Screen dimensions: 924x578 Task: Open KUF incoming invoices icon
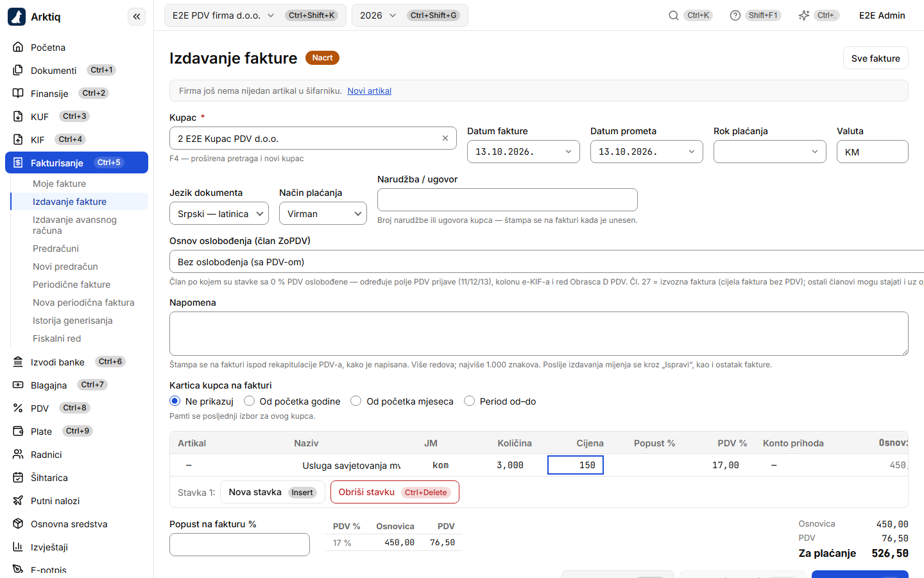point(18,116)
